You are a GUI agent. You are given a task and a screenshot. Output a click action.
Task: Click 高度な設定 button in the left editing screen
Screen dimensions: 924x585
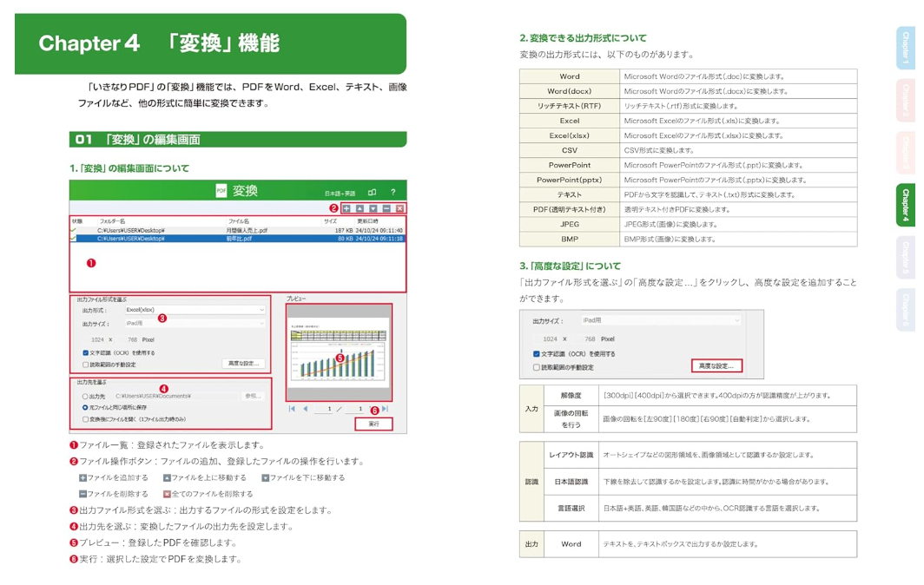pyautogui.click(x=243, y=364)
